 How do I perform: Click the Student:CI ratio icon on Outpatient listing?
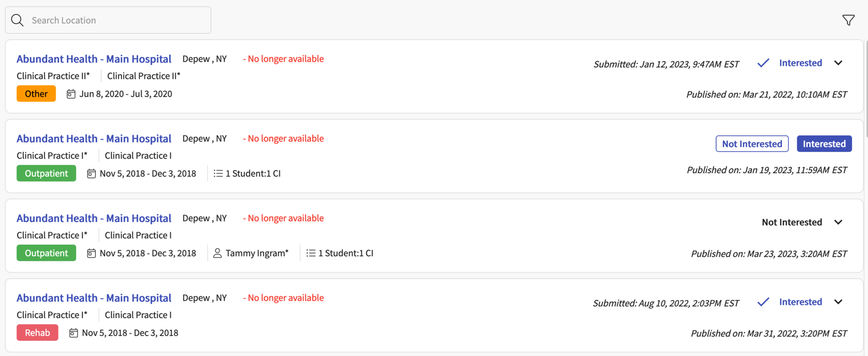[x=218, y=173]
